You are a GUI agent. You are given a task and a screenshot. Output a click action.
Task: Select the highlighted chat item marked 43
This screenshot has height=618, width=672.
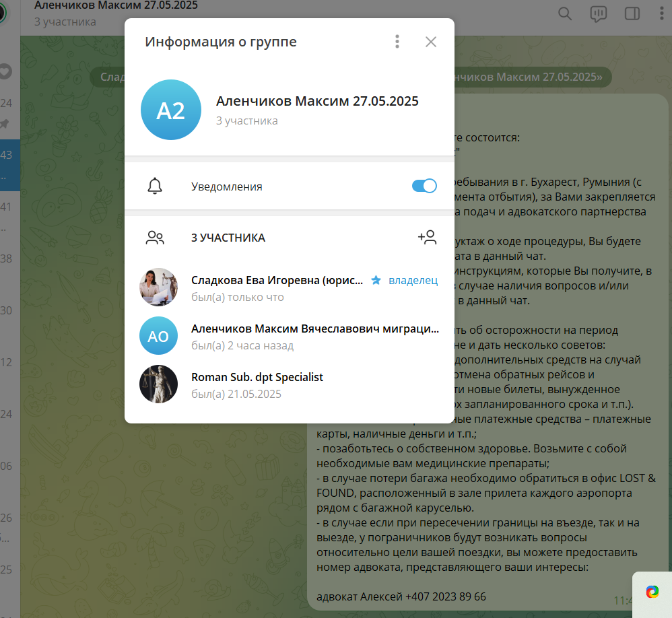(x=10, y=165)
